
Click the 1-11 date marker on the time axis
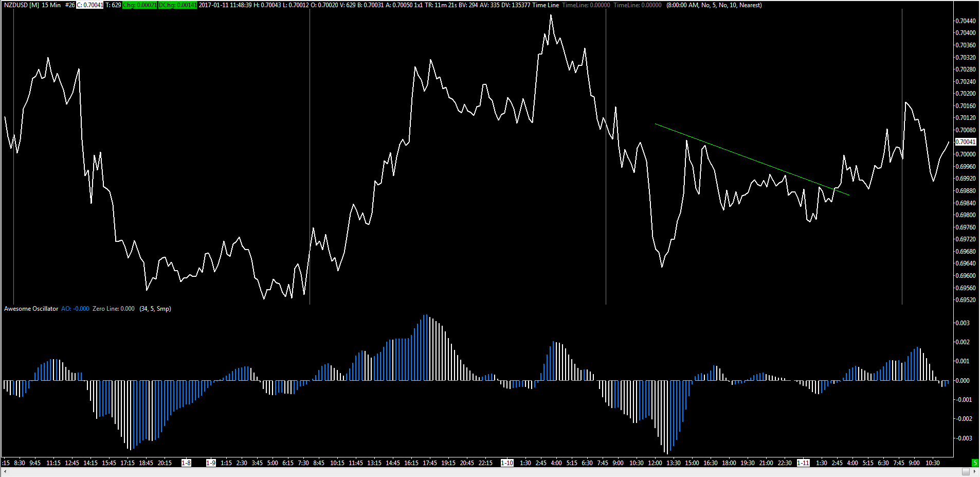point(803,463)
